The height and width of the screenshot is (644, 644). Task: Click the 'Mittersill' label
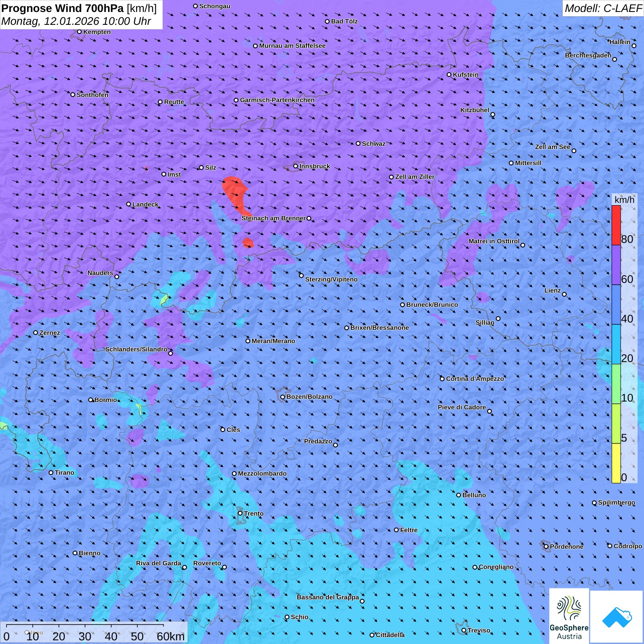pos(528,163)
